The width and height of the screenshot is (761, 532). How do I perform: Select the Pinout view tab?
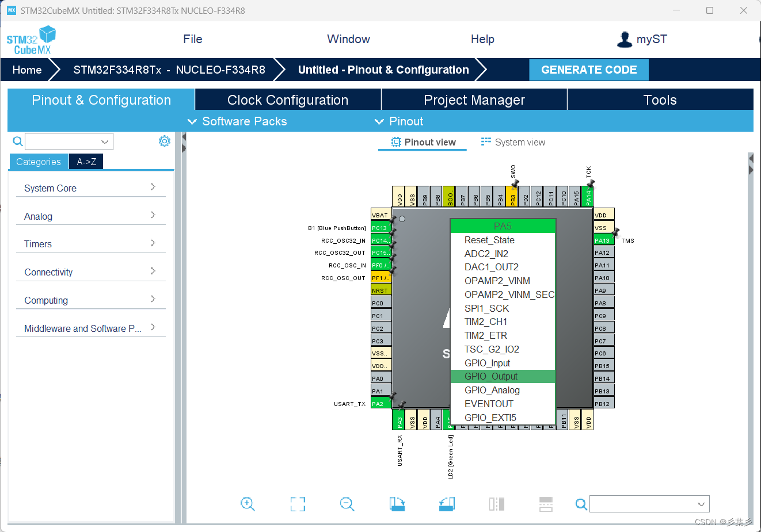click(424, 142)
